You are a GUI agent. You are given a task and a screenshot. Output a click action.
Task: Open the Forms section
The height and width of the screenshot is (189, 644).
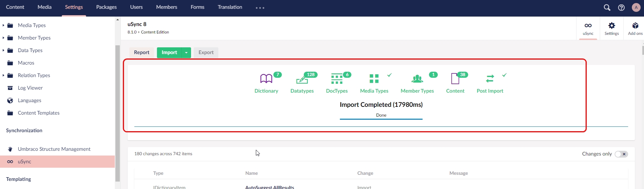click(x=197, y=7)
